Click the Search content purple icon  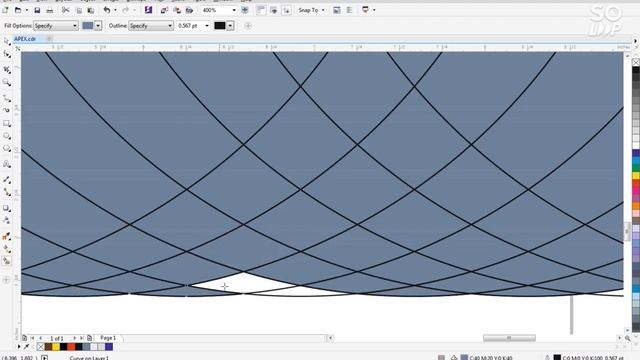coord(148,10)
